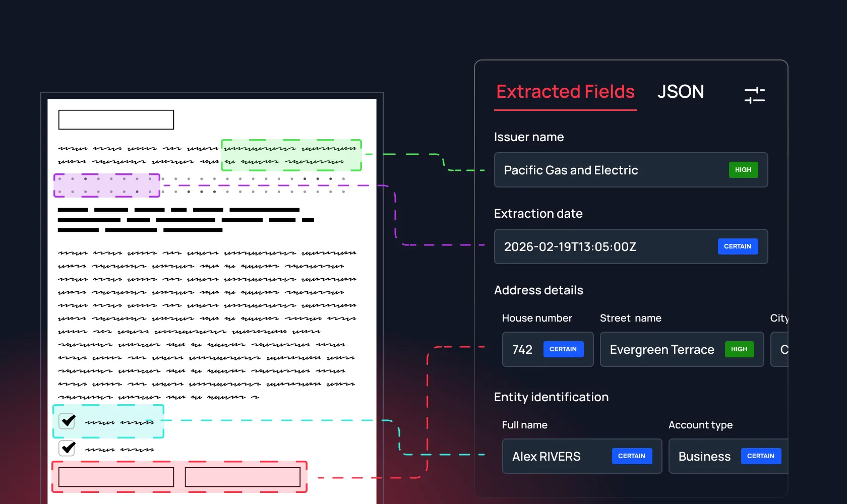Click the HIGH confidence badge for Pacific Gas and Electric

click(x=743, y=170)
